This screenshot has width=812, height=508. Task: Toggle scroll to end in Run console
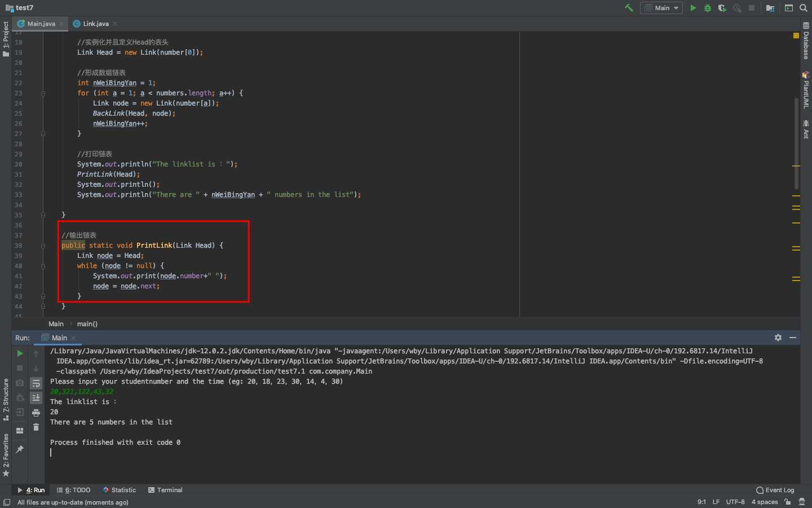click(36, 398)
